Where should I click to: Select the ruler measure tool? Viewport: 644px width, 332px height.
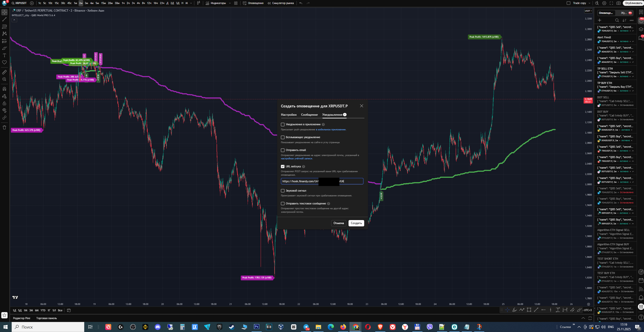click(x=4, y=72)
